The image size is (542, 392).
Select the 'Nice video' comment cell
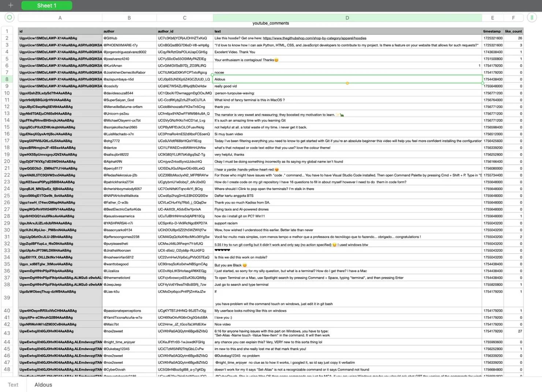(x=347, y=324)
